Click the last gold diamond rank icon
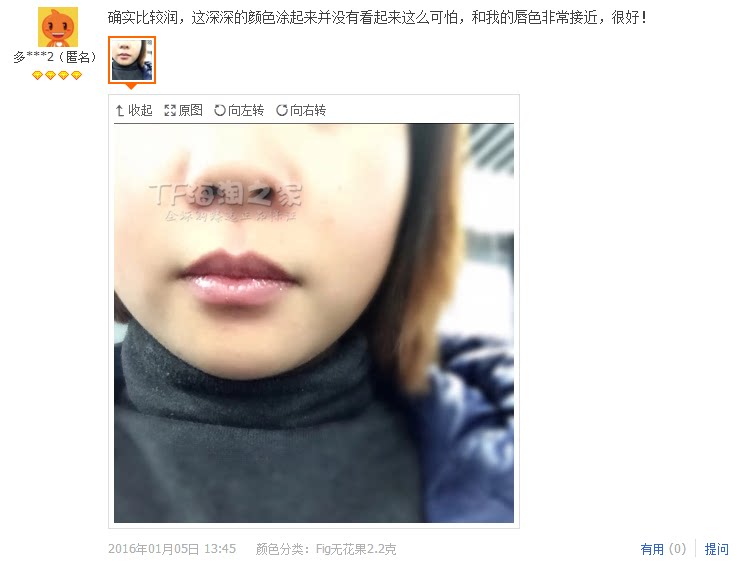746x563 pixels. [x=76, y=75]
